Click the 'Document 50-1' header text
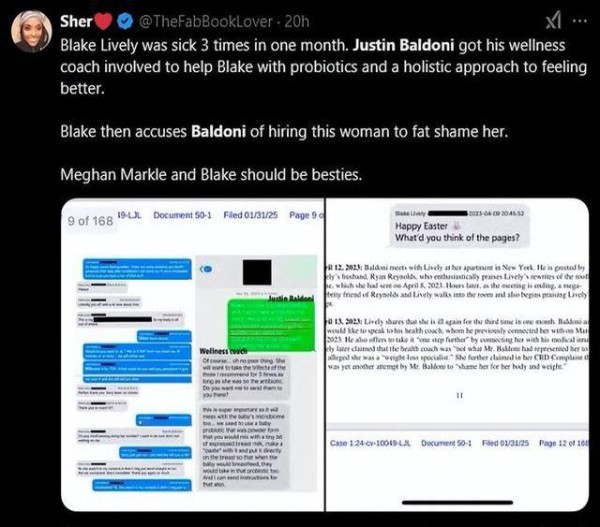The image size is (600, 527). point(182,215)
